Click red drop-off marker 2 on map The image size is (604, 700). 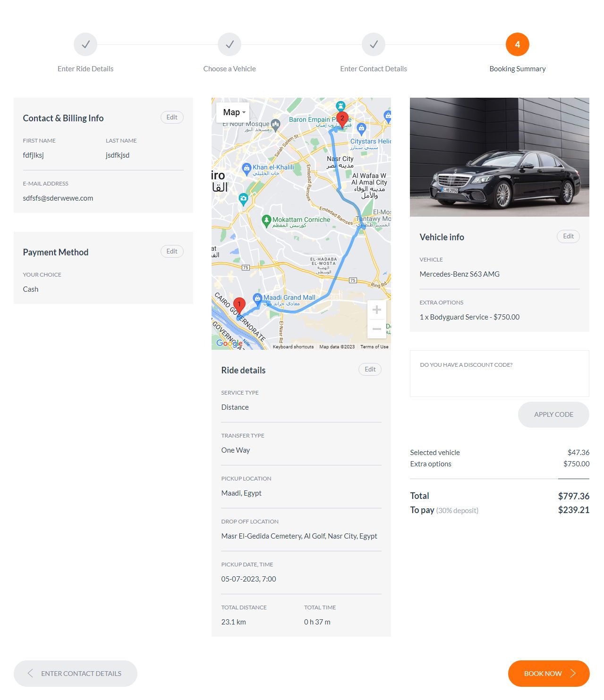[x=342, y=119]
